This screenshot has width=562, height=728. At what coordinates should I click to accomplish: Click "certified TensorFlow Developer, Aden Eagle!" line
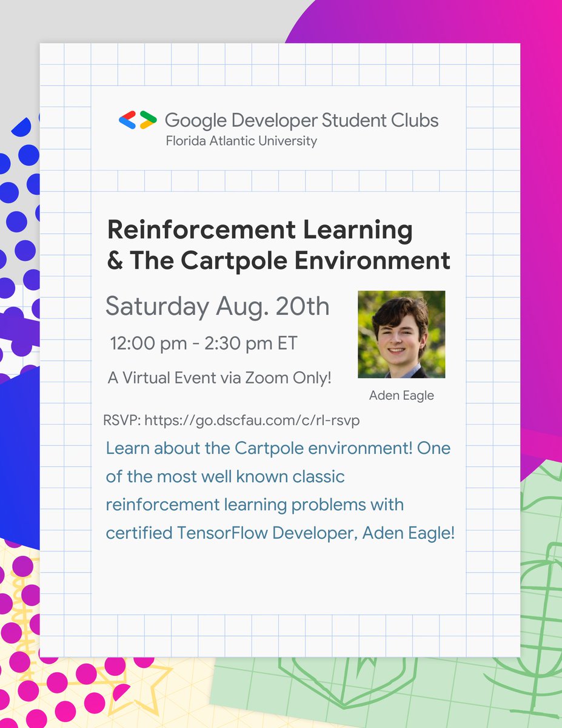click(x=280, y=534)
